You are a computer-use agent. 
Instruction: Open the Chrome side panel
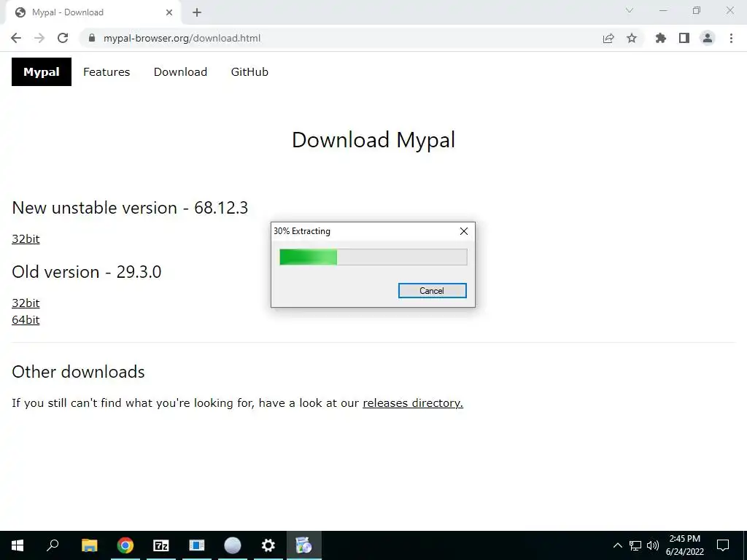(684, 38)
